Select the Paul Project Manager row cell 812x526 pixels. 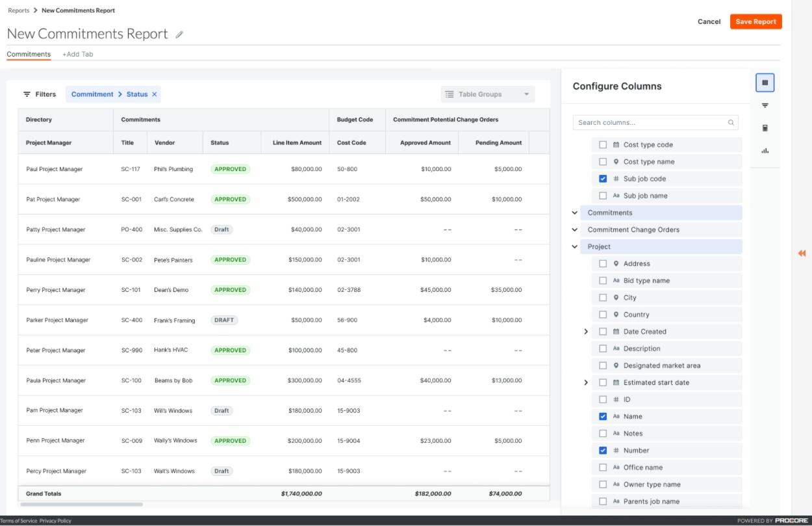[x=55, y=169]
